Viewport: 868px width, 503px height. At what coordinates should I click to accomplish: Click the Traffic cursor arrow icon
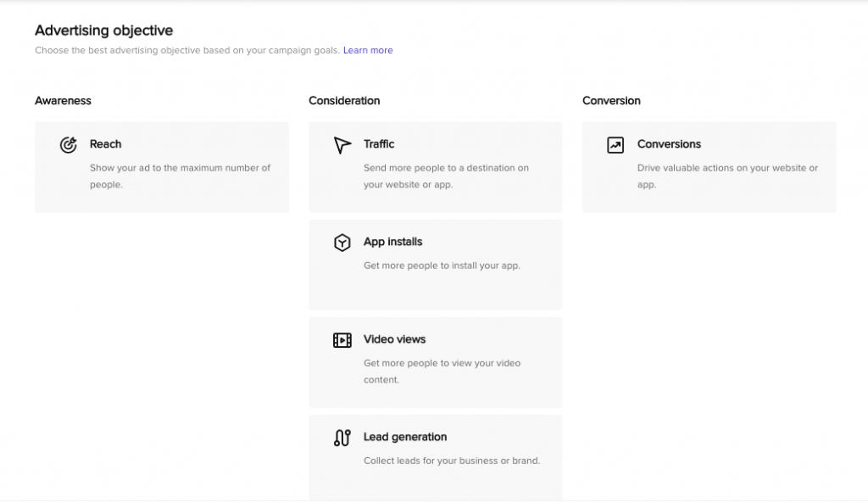click(342, 145)
